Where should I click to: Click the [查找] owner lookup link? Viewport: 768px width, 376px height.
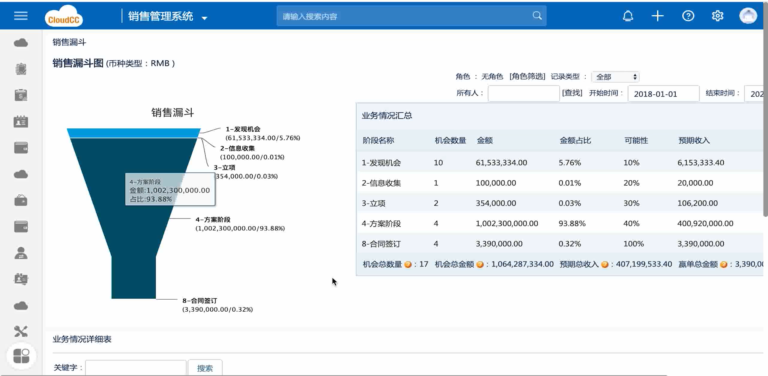tap(572, 93)
